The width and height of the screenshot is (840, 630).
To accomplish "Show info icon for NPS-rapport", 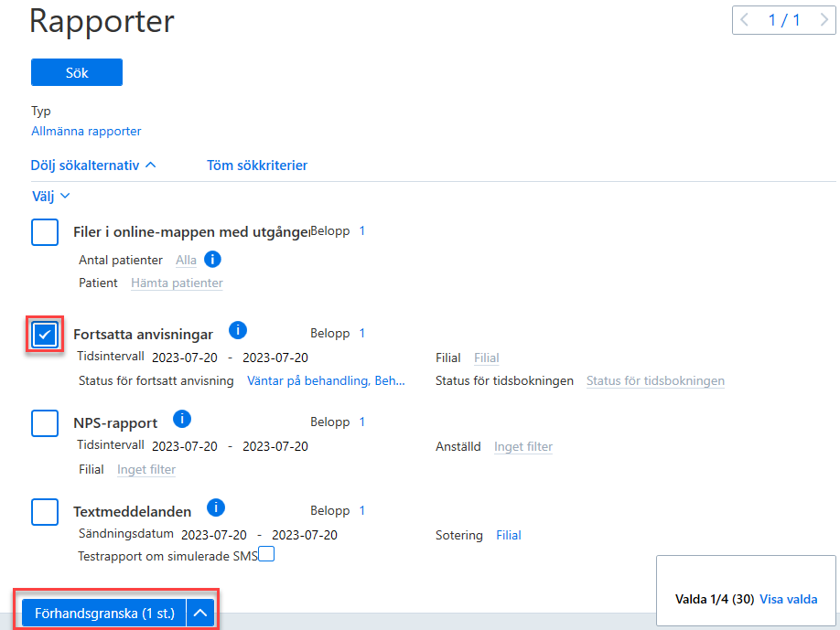I will [182, 419].
